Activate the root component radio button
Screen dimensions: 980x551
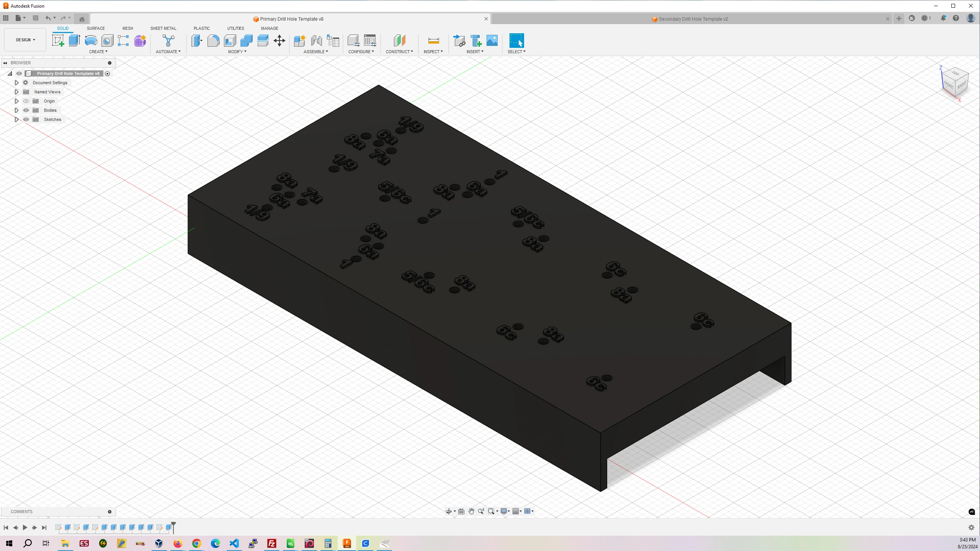click(108, 73)
